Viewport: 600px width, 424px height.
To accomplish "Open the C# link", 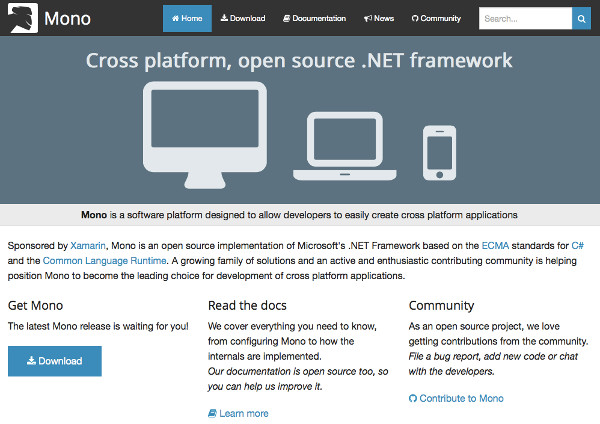I will tap(577, 246).
